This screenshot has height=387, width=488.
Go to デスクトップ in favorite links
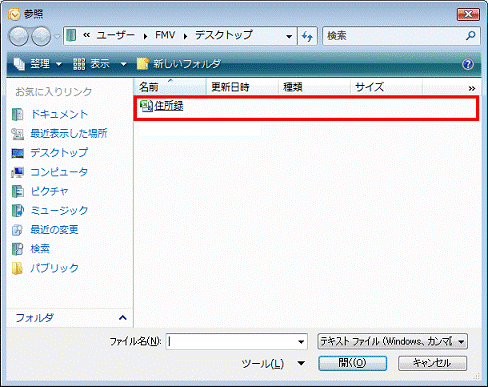pos(59,153)
